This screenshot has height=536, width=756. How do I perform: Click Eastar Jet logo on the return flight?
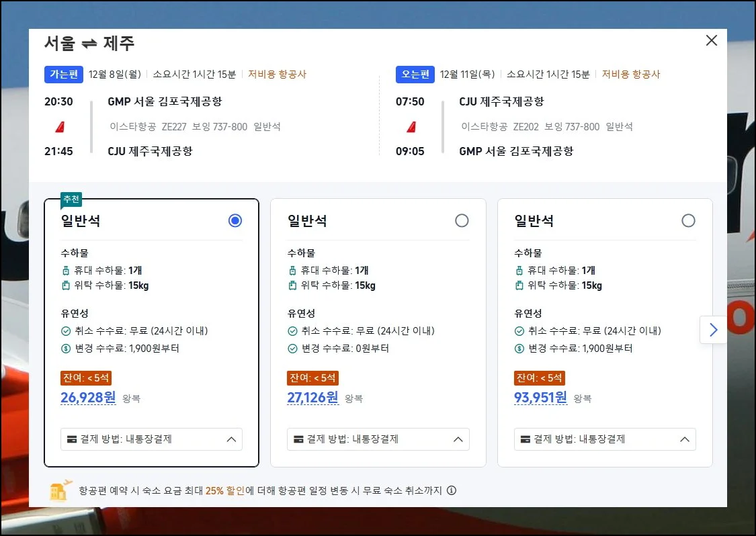point(411,126)
